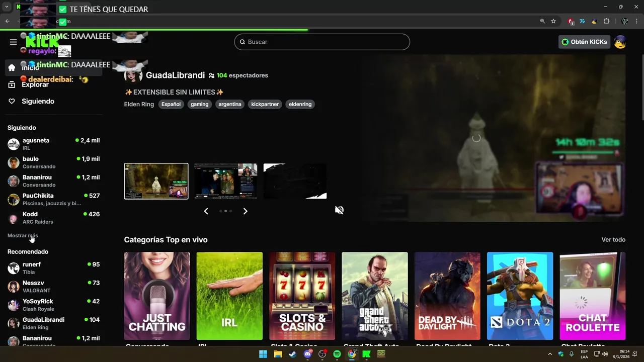This screenshot has height=362, width=644.
Task: Select the third dark carousel thumbnail
Action: [x=295, y=181]
